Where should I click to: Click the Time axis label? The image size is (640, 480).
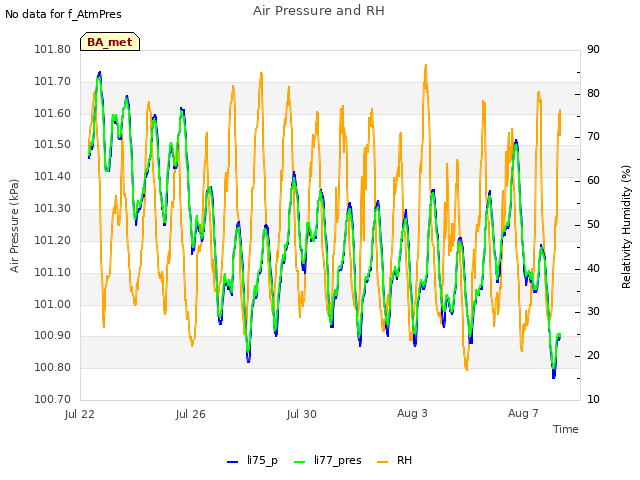(566, 429)
